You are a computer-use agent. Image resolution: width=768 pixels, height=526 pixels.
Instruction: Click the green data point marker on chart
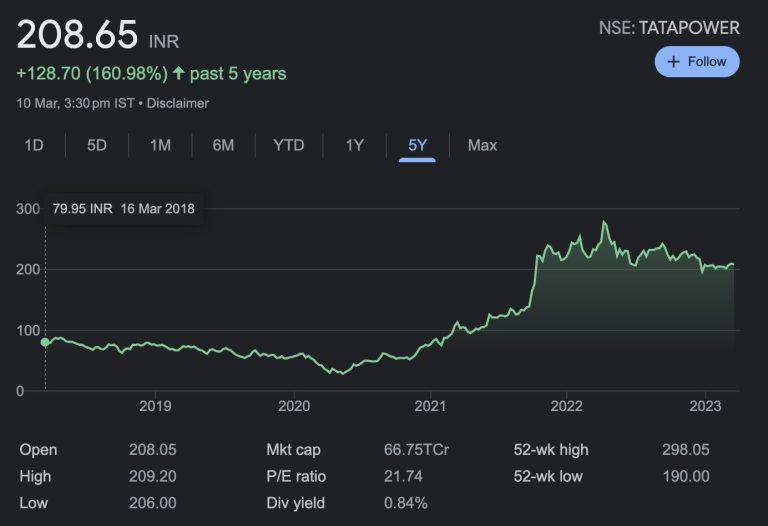[x=45, y=342]
